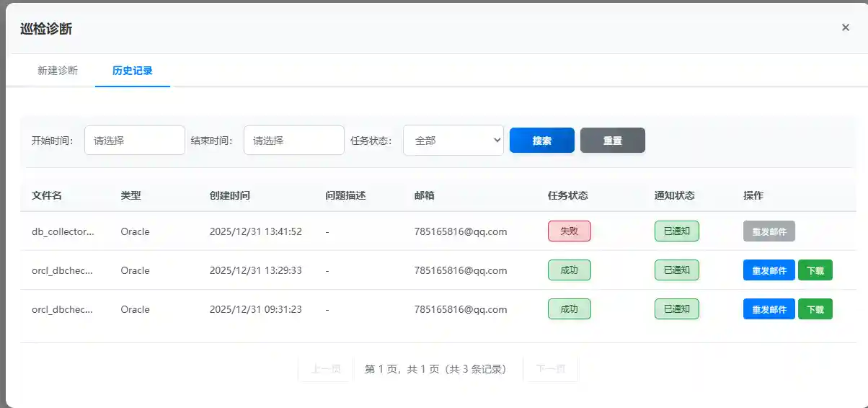Resend mail for the 13:29:33 orcl_dbchec row
Viewport: 868px width, 408px height.
769,270
